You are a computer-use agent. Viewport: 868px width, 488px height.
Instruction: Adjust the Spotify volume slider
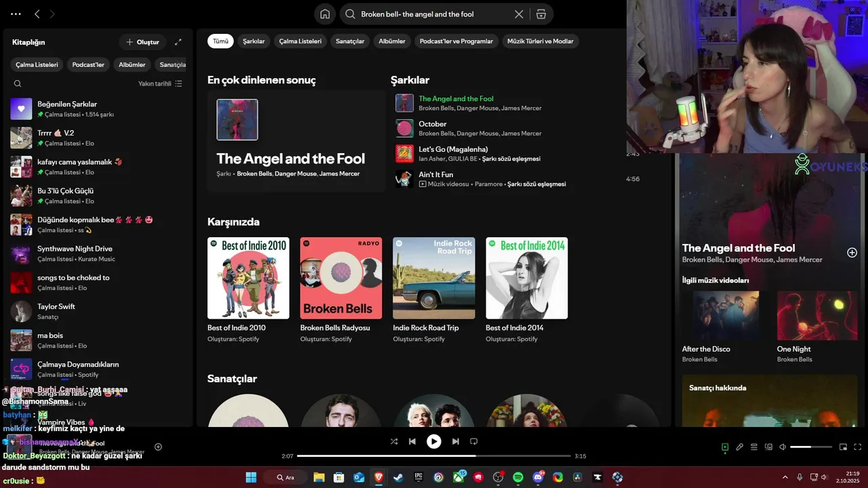pyautogui.click(x=811, y=447)
